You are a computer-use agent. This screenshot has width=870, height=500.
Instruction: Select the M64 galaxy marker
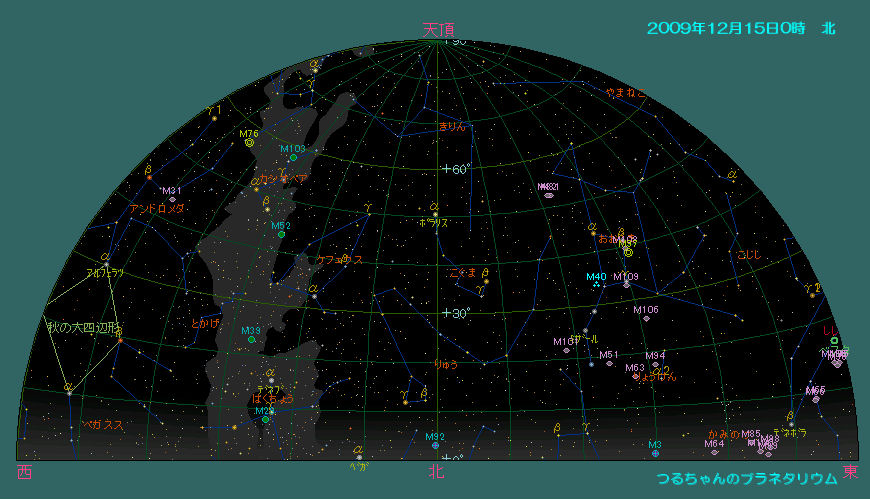point(714,452)
